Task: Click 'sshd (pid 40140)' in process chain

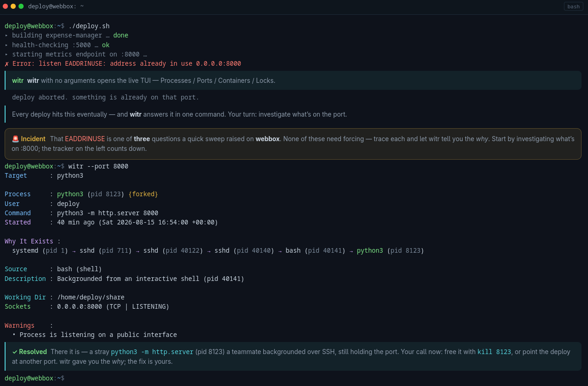Action: (245, 250)
